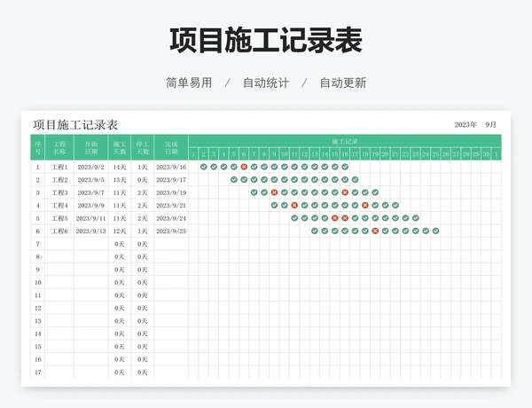This screenshot has height=408, width=532.
Task: Select the green check on day 23 for 工程5
Action: (x=415, y=218)
